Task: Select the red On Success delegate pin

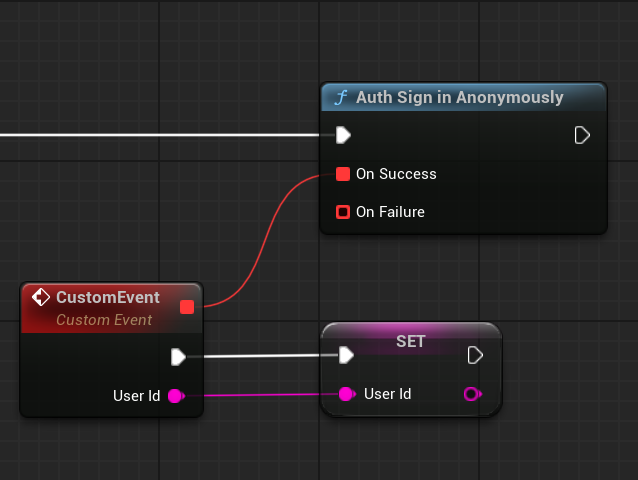Action: click(x=343, y=174)
